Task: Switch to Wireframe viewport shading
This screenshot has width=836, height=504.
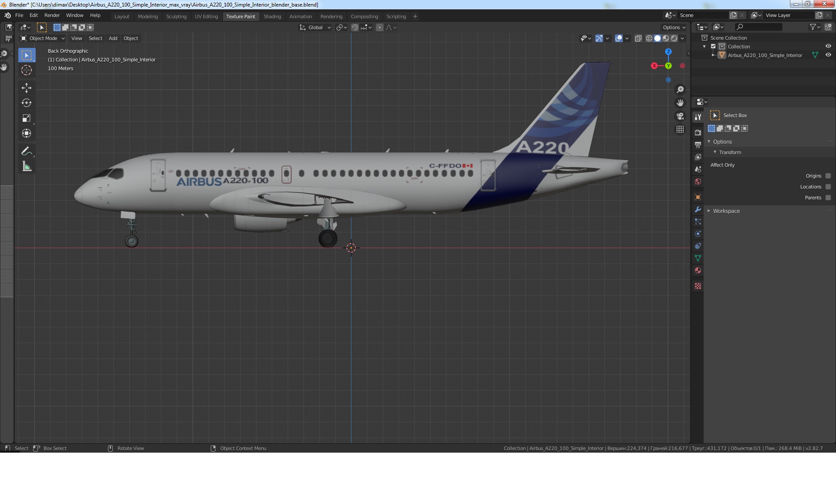Action: 649,38
